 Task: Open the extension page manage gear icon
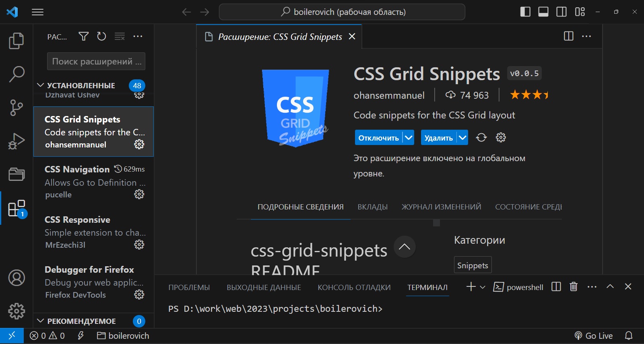tap(501, 137)
